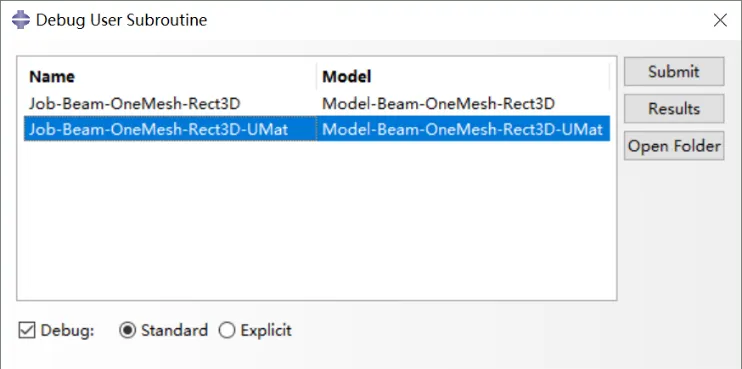The width and height of the screenshot is (742, 369).
Task: Click the Debug User Subroutine title text
Action: (x=122, y=20)
